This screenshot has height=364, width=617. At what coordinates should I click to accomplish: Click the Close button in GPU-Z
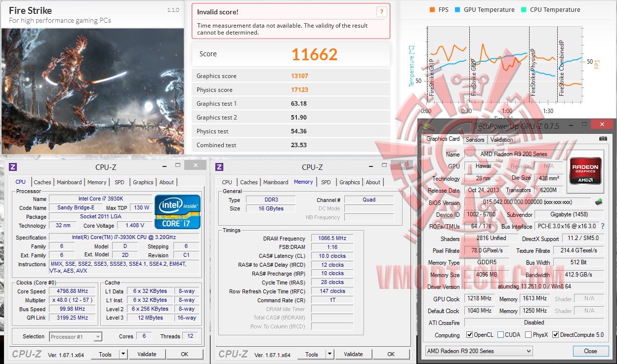click(x=590, y=351)
